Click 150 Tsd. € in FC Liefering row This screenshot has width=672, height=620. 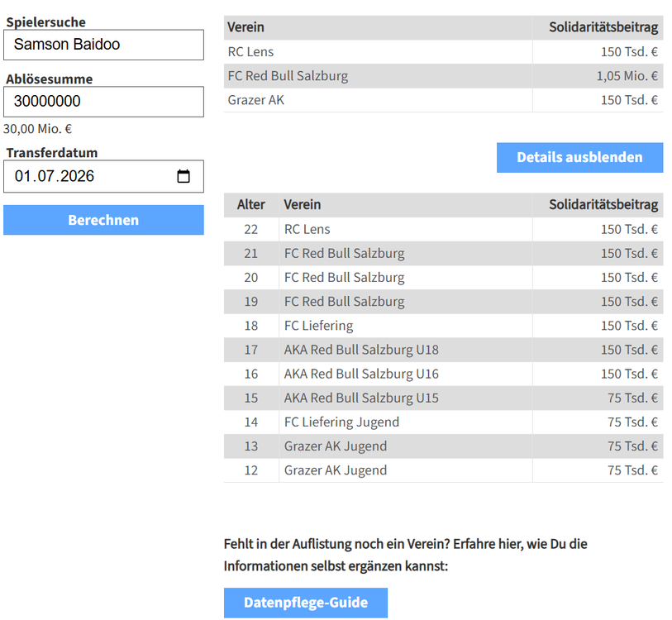630,326
